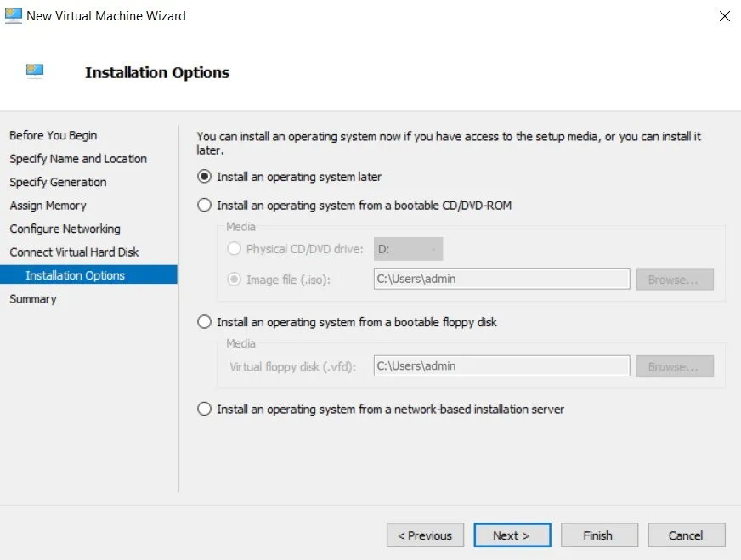Screen dimensions: 741x560
Task: Go to Connect Virtual Hard Disk step
Action: [74, 252]
